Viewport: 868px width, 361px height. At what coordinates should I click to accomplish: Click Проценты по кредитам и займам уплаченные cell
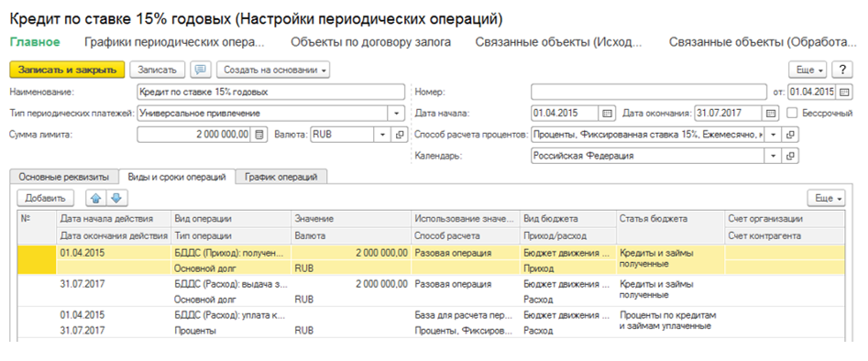click(670, 321)
